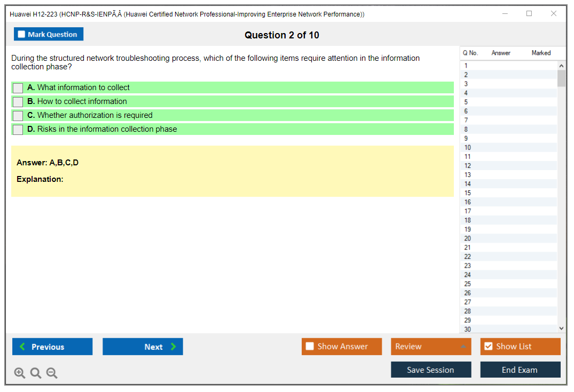This screenshot has height=392, width=574.
Task: Tick the checkbox for option C
Action: click(18, 116)
